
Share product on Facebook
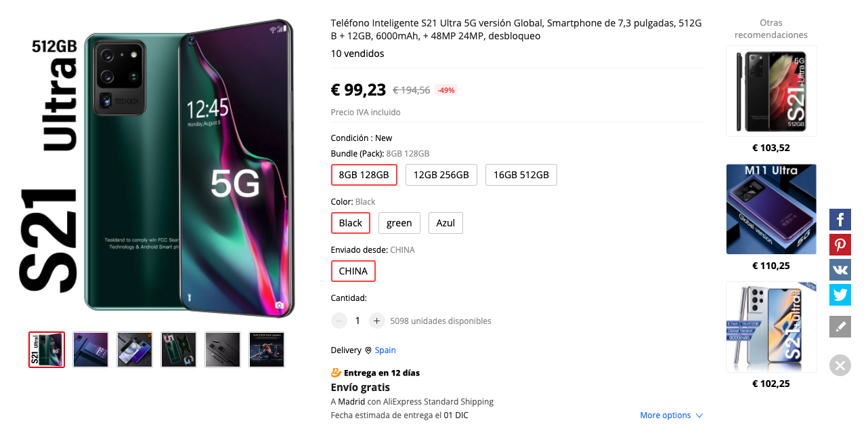pos(840,220)
